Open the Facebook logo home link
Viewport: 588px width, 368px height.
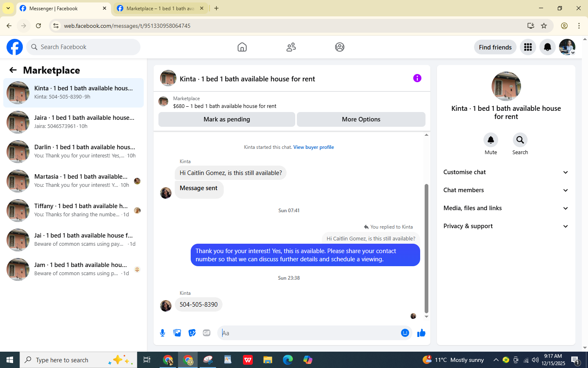(15, 47)
